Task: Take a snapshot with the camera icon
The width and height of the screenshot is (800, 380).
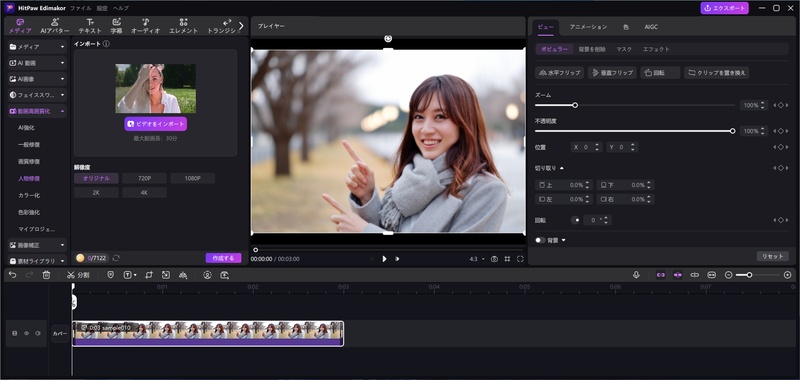Action: coord(494,259)
